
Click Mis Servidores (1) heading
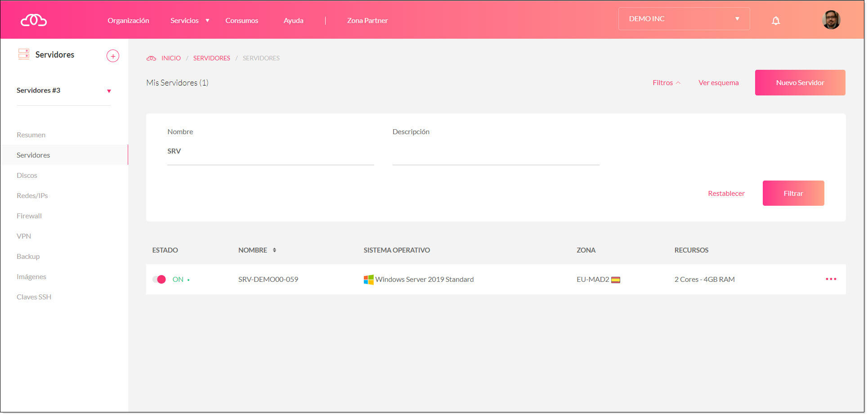coord(177,83)
